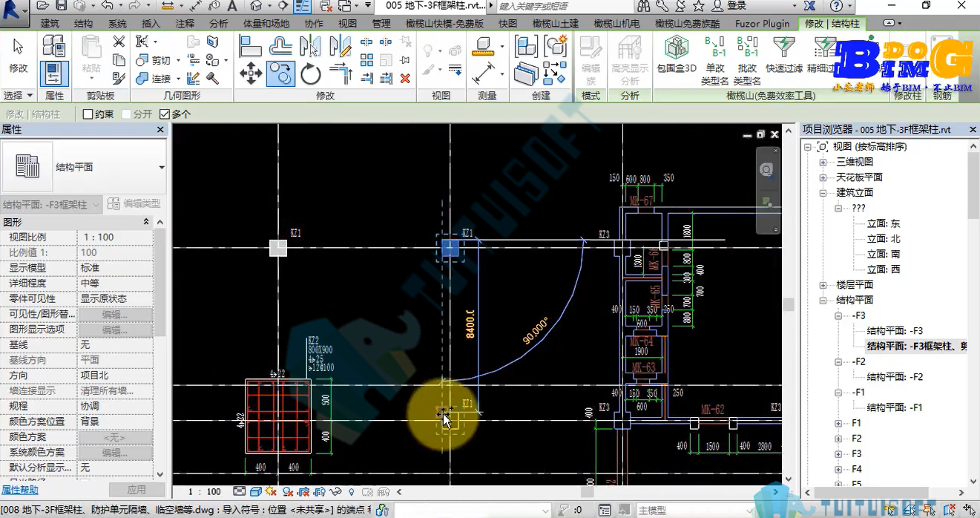Select 立面: 东 in project browser
Viewport: 980px width, 518px height.
coord(883,223)
